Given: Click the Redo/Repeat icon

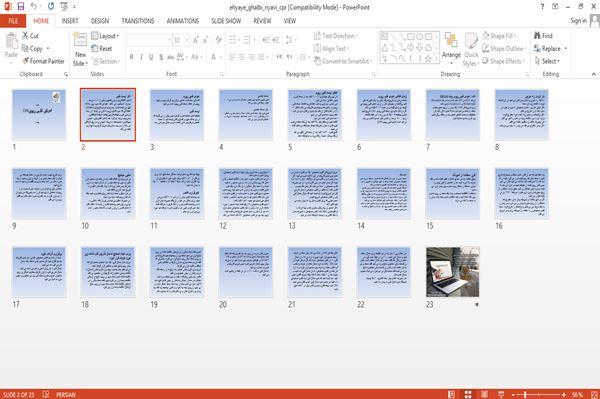Looking at the screenshot, I should pos(51,6).
